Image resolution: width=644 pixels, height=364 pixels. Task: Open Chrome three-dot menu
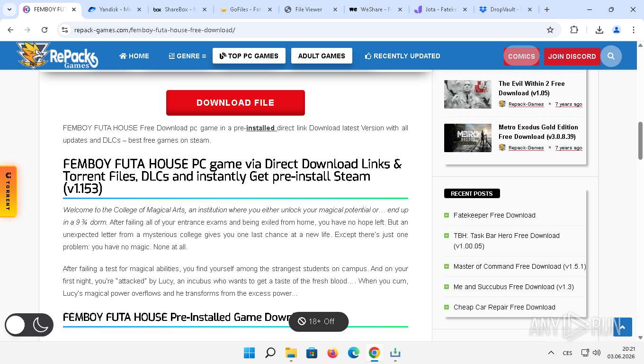coord(634,30)
